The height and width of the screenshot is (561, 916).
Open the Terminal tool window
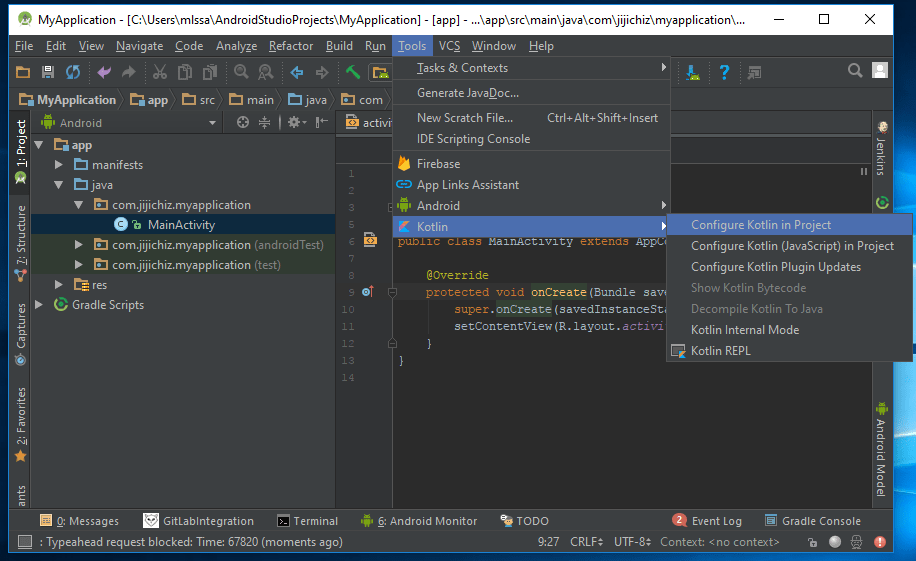click(307, 521)
